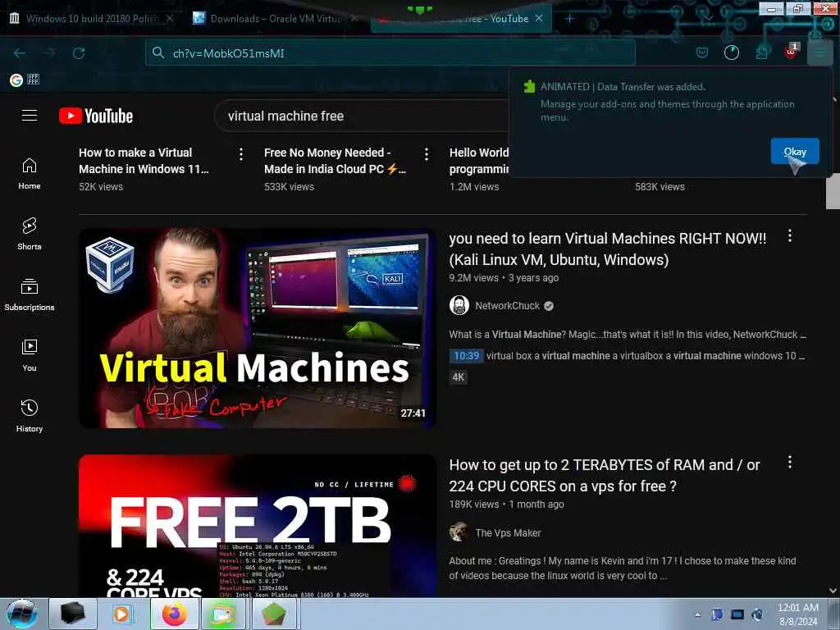Close the Downloads Oracle VM tab
Viewport: 840px width, 630px height.
354,18
